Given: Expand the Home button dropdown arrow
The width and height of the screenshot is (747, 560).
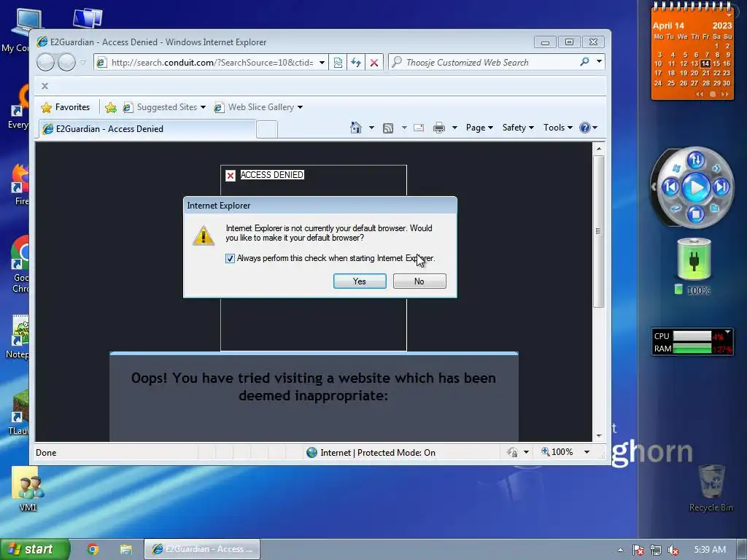Looking at the screenshot, I should [371, 128].
